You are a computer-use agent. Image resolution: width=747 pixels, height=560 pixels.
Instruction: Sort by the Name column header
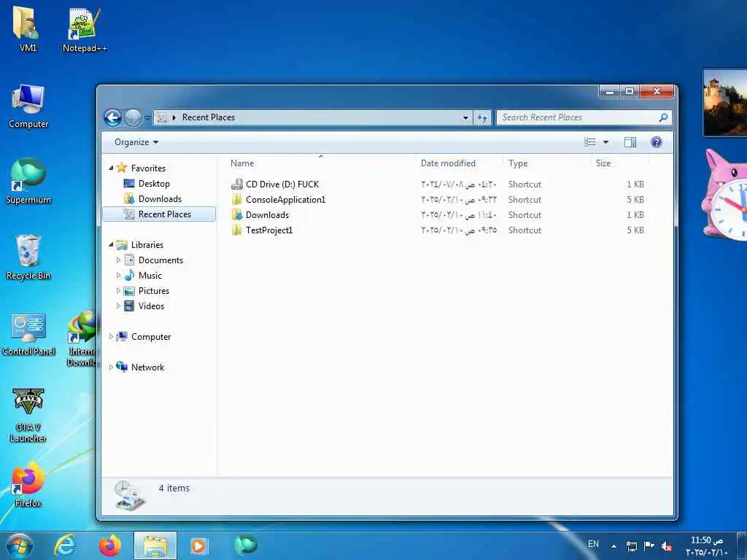pyautogui.click(x=320, y=163)
